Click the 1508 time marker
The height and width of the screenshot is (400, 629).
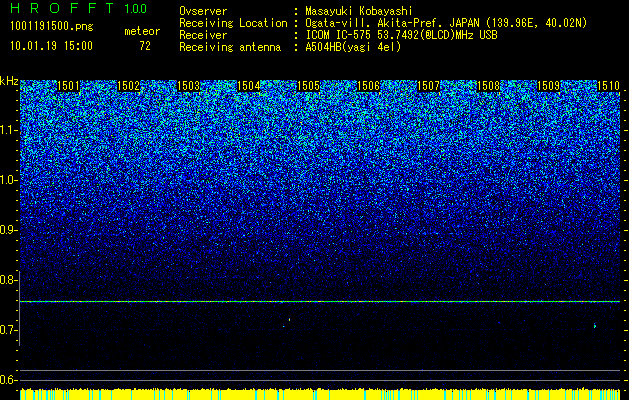tap(489, 86)
